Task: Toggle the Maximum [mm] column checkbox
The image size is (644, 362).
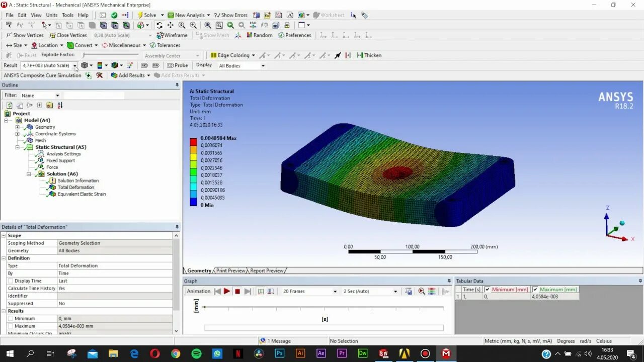Action: (x=535, y=290)
